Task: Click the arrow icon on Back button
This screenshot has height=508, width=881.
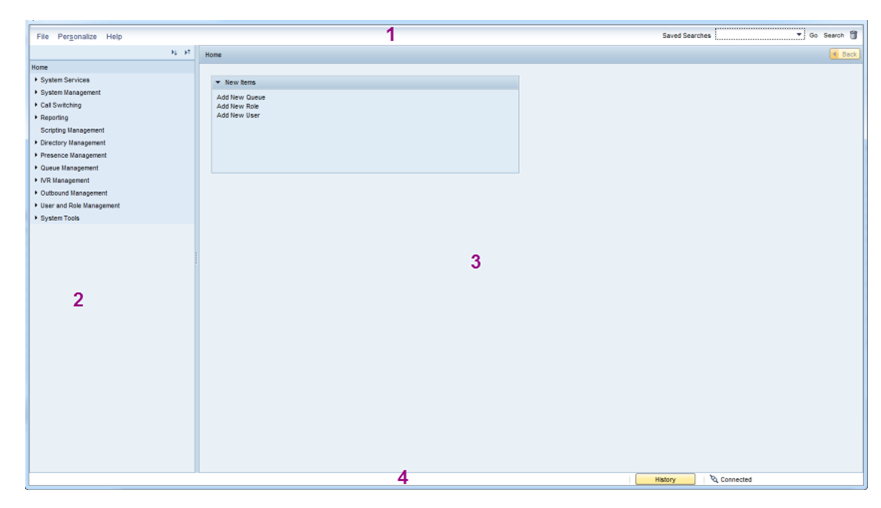Action: coord(836,54)
